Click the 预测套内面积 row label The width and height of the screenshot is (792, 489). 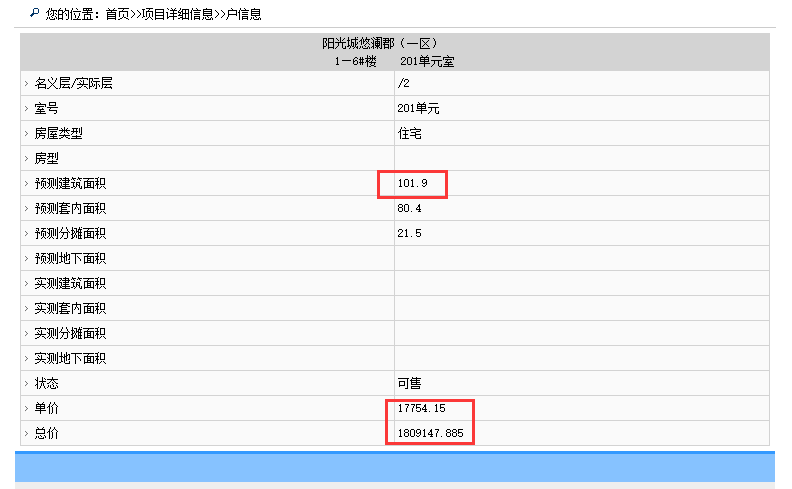pos(70,208)
